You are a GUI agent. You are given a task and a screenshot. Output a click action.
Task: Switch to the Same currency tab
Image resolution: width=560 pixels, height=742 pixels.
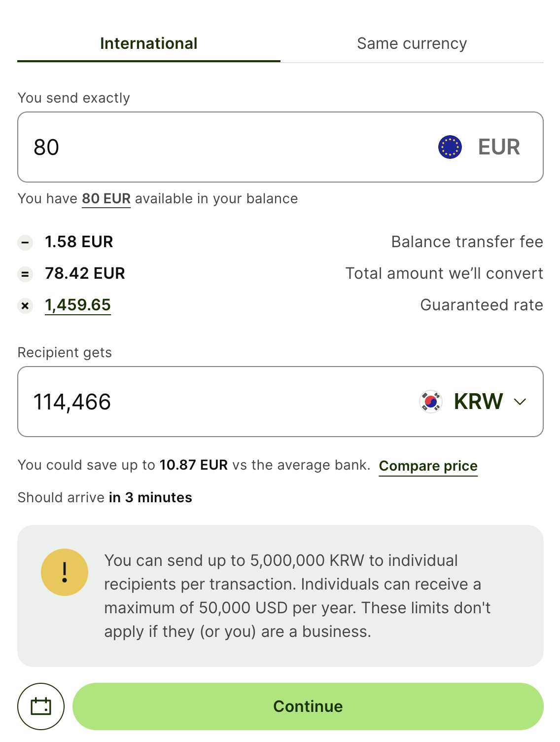coord(412,43)
